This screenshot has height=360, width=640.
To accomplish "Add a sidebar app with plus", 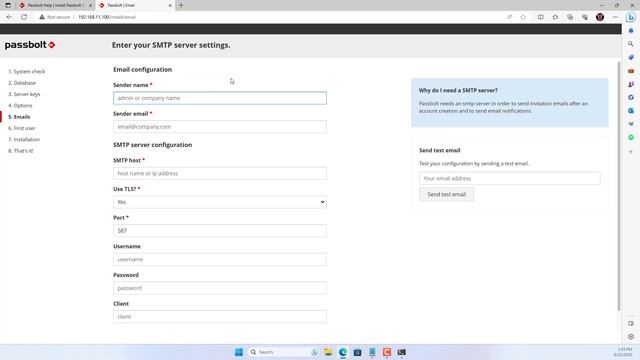I will click(x=631, y=151).
